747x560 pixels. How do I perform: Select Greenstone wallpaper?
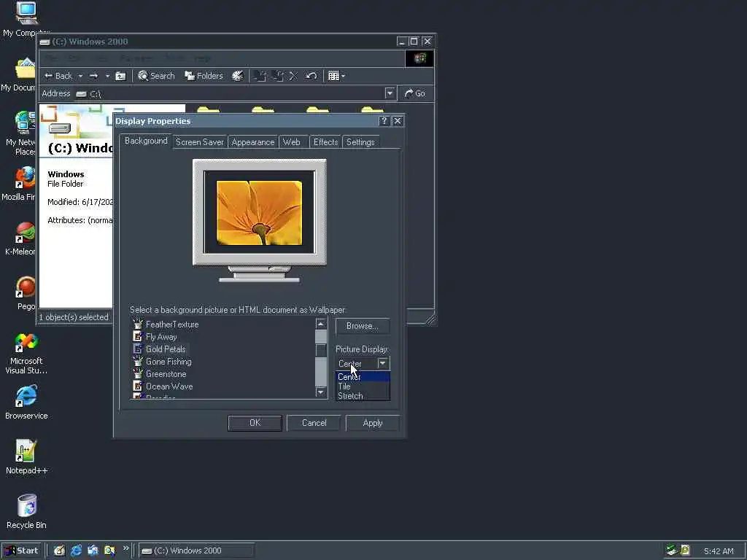(166, 374)
